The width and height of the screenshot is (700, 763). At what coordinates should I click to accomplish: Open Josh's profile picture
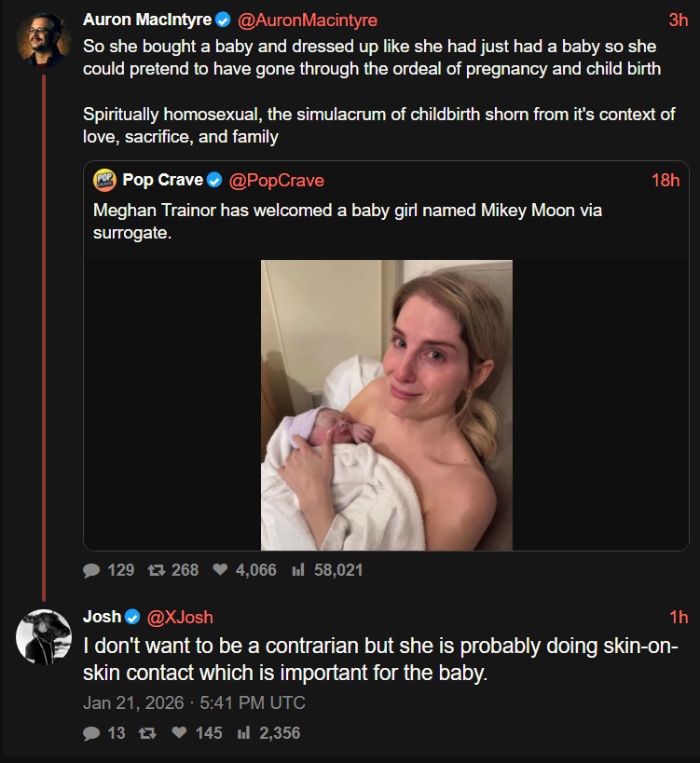[43, 637]
